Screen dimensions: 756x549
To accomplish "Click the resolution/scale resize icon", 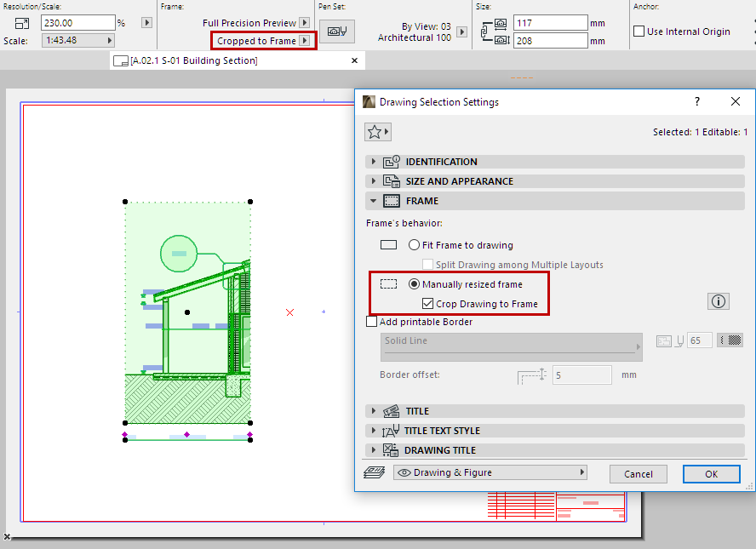I will pyautogui.click(x=21, y=23).
